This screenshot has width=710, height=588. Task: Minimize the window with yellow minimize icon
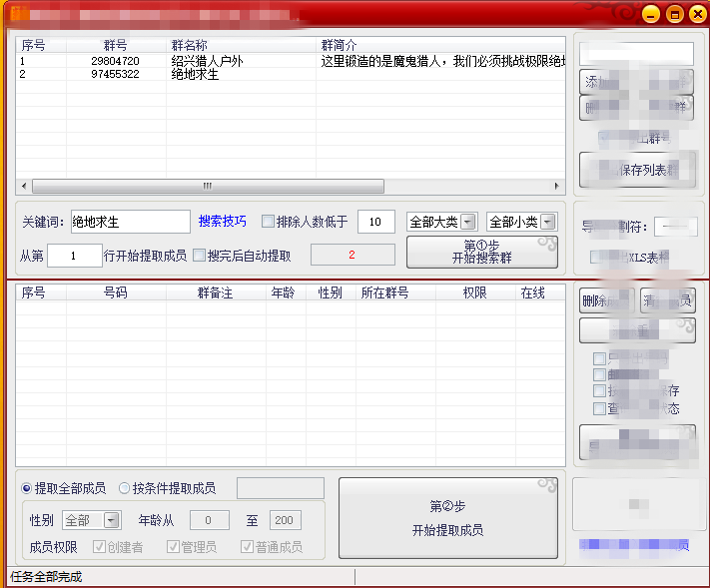651,15
